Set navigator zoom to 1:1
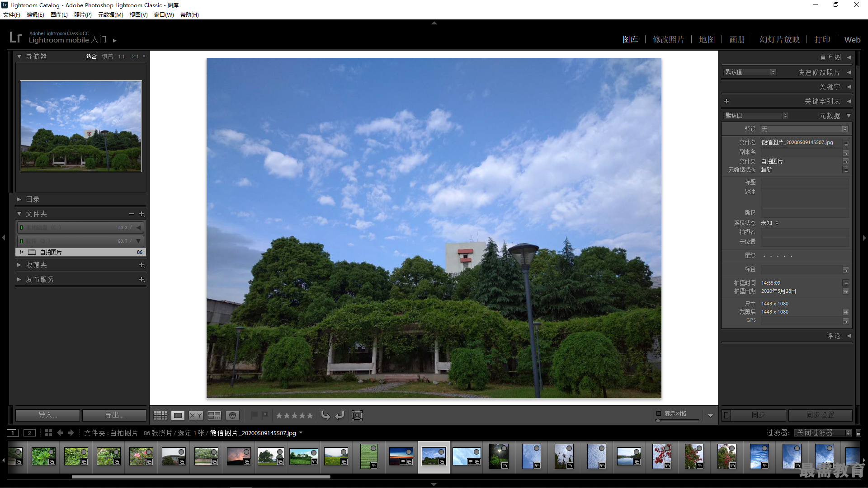868x488 pixels. coord(121,56)
